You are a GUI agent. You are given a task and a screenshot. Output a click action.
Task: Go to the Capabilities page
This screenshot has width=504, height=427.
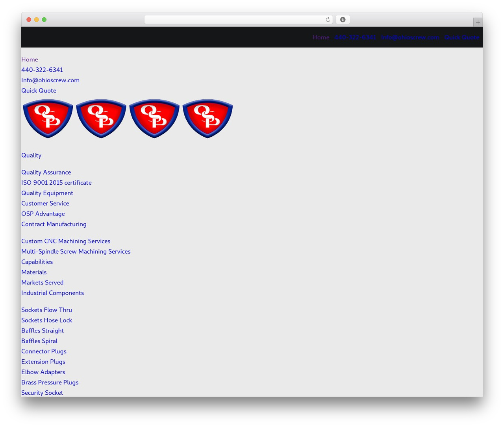tap(37, 262)
